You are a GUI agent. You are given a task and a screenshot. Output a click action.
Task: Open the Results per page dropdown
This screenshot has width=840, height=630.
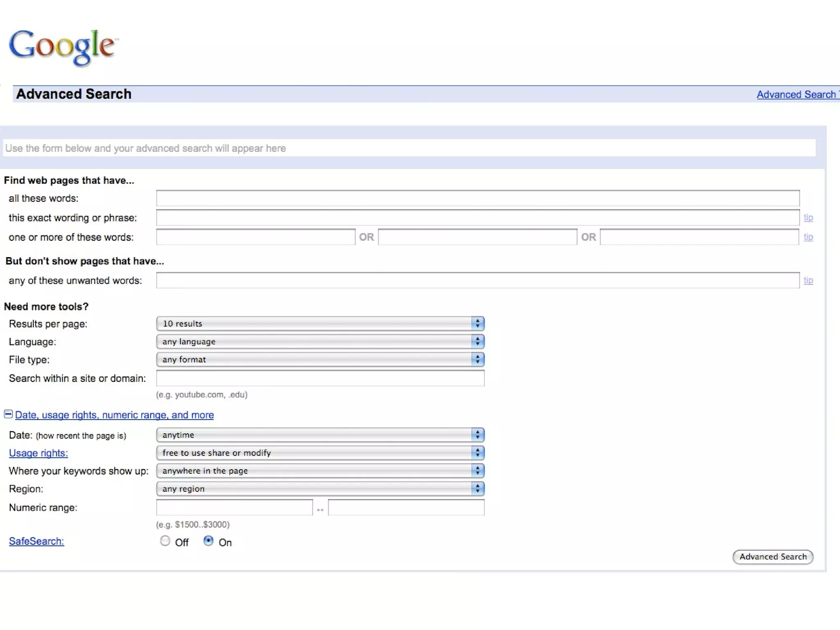point(320,324)
